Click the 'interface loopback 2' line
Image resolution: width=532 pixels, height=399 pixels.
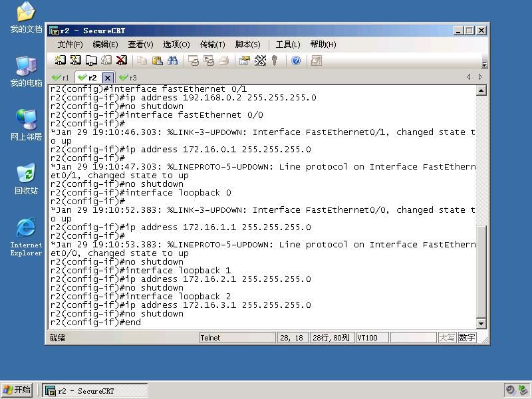(141, 296)
